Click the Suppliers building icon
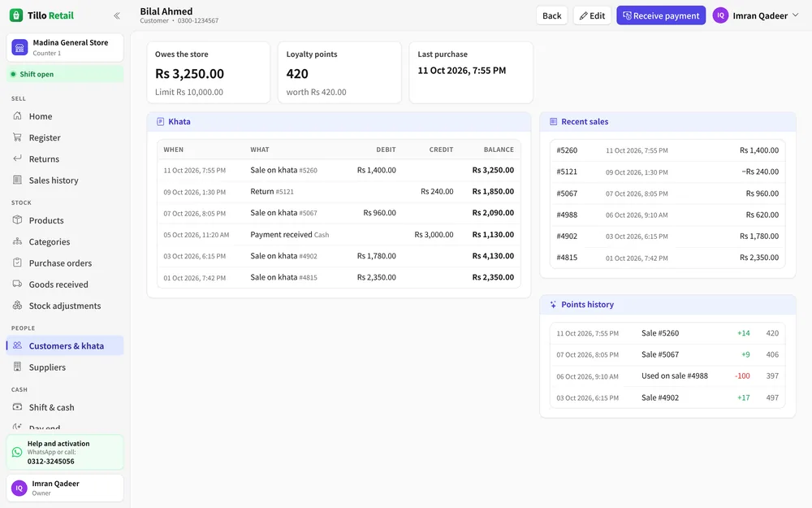The image size is (812, 508). [x=18, y=367]
